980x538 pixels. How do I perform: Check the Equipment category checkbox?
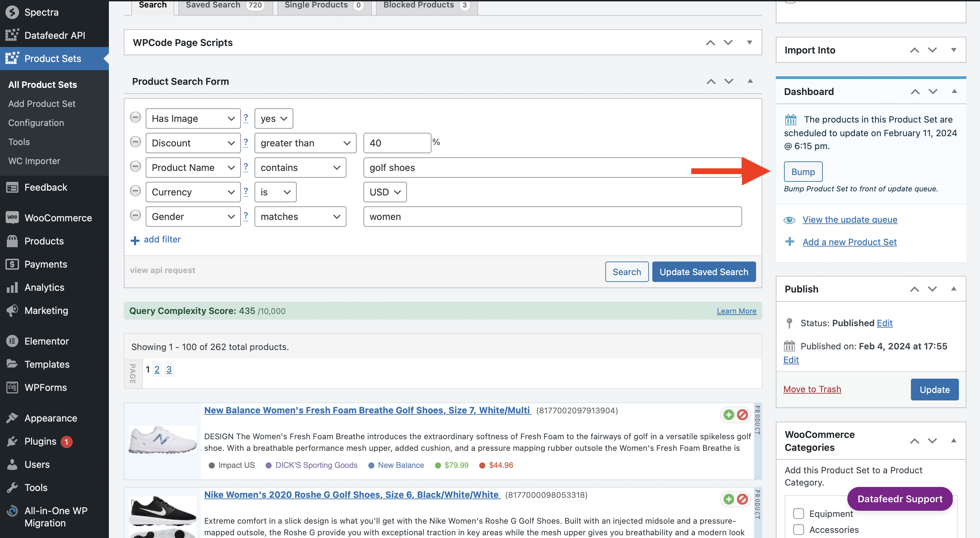tap(799, 513)
